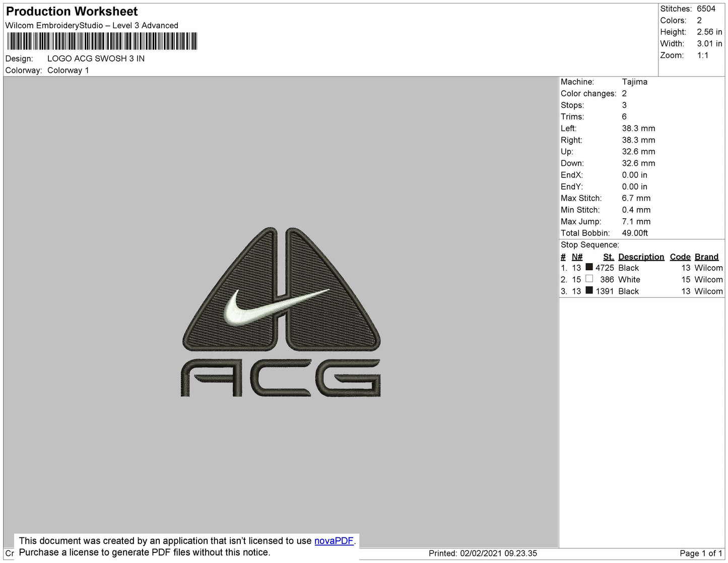Click the 'Code' column header
728x563 pixels.
point(680,257)
